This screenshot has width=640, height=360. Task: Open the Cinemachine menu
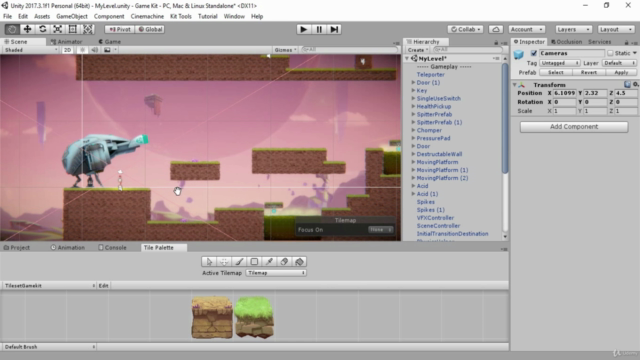(147, 16)
